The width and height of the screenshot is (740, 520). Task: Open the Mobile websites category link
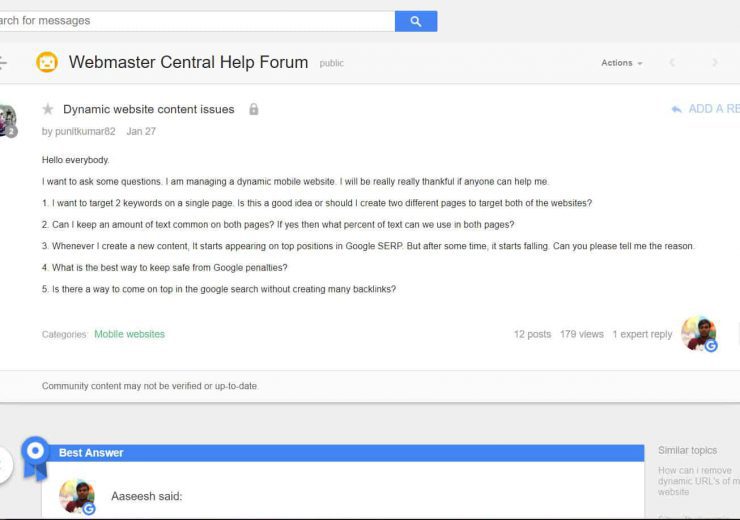129,334
